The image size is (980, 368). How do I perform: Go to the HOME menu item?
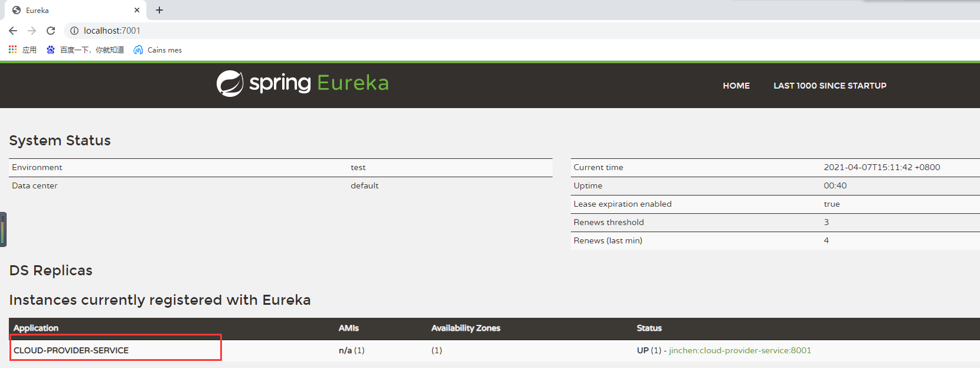click(x=736, y=86)
